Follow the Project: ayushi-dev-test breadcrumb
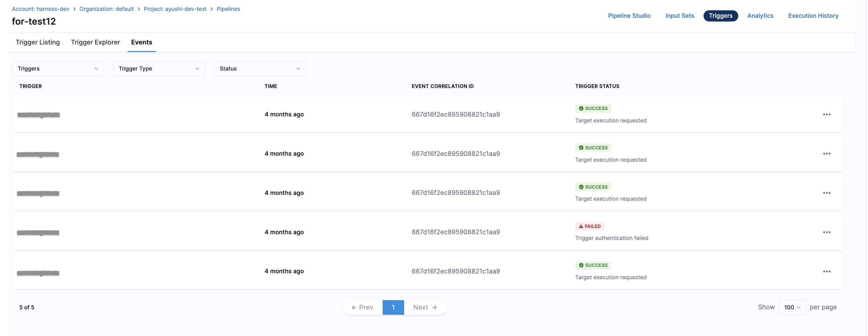Screen dimensions: 868x336 (175, 9)
